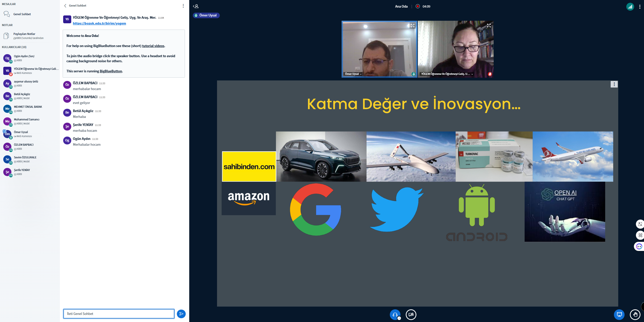Click chat message 'merhabalar hocam'
This screenshot has height=322, width=644.
(x=87, y=89)
